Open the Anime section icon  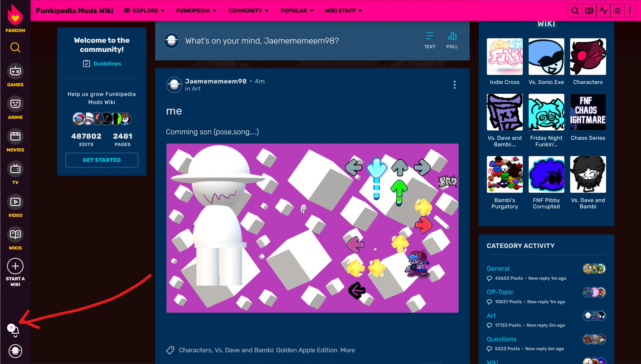pos(15,104)
